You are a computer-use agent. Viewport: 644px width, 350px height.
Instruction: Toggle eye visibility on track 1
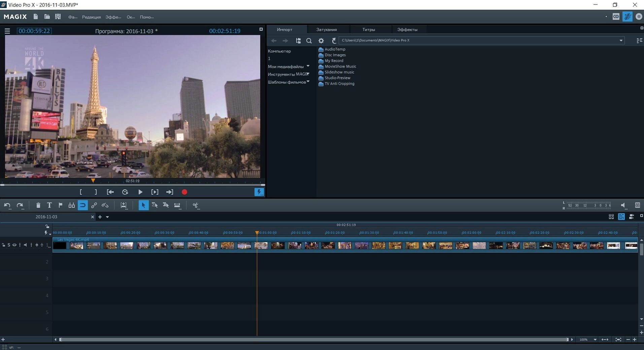pyautogui.click(x=14, y=245)
